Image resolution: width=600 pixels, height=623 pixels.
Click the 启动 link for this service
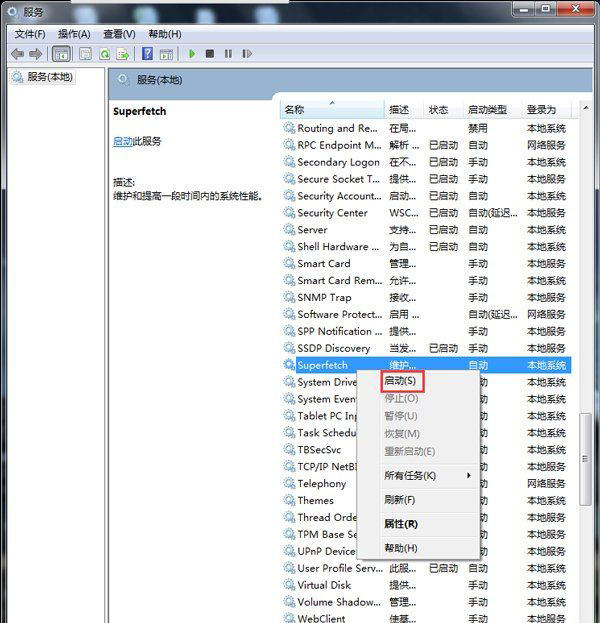122,142
